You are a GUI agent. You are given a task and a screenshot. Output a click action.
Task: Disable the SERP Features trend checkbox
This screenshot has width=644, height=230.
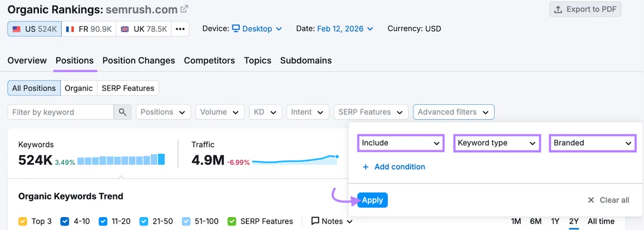pyautogui.click(x=232, y=221)
